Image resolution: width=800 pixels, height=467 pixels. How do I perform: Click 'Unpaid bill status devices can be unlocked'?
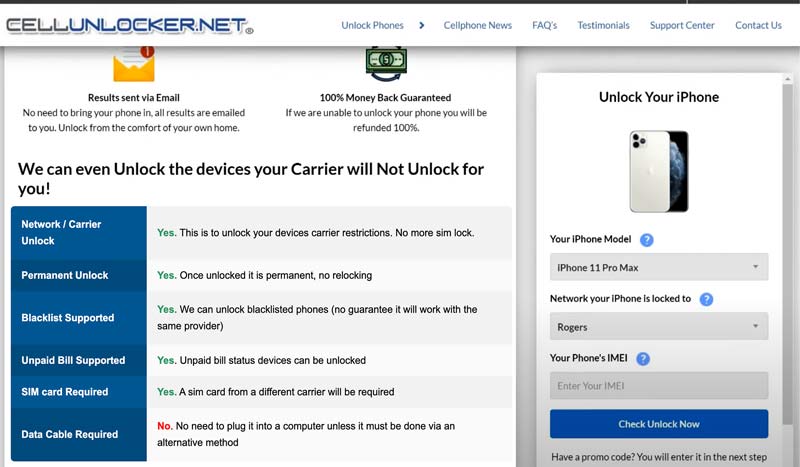coord(272,360)
